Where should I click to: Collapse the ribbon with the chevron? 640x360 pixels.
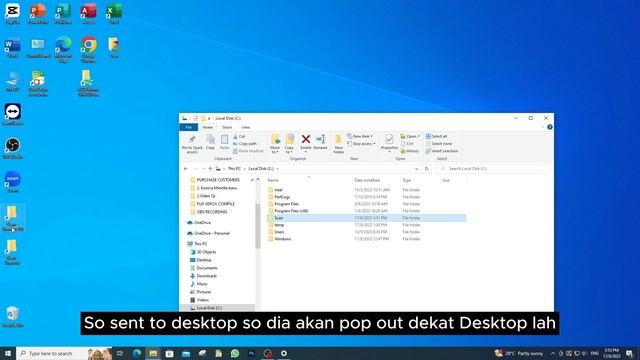click(x=542, y=127)
